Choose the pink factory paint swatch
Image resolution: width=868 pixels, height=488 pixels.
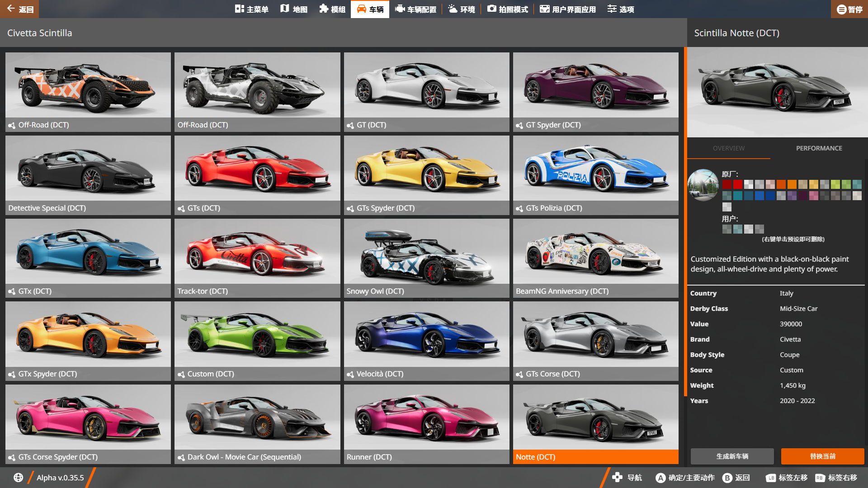pos(813,196)
